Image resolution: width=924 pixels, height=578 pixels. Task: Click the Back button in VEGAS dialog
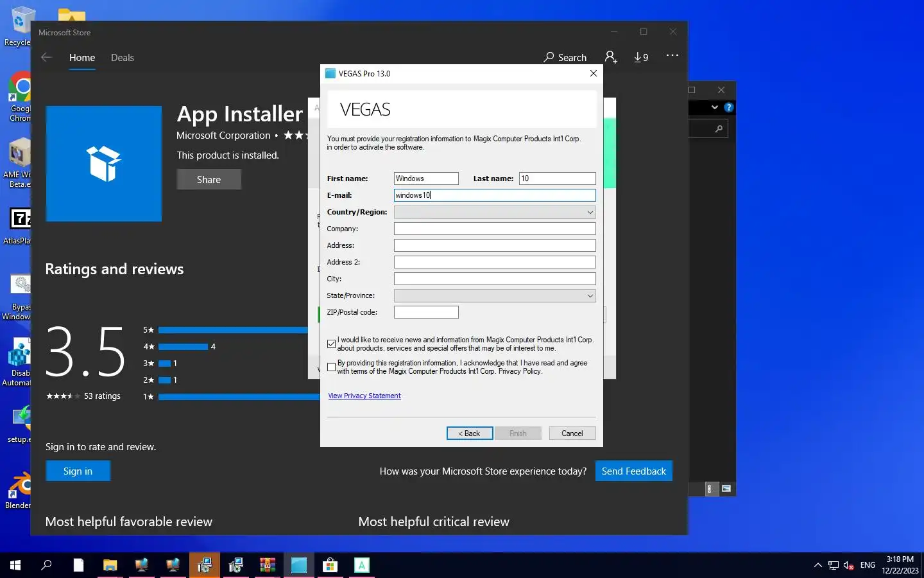[470, 433]
